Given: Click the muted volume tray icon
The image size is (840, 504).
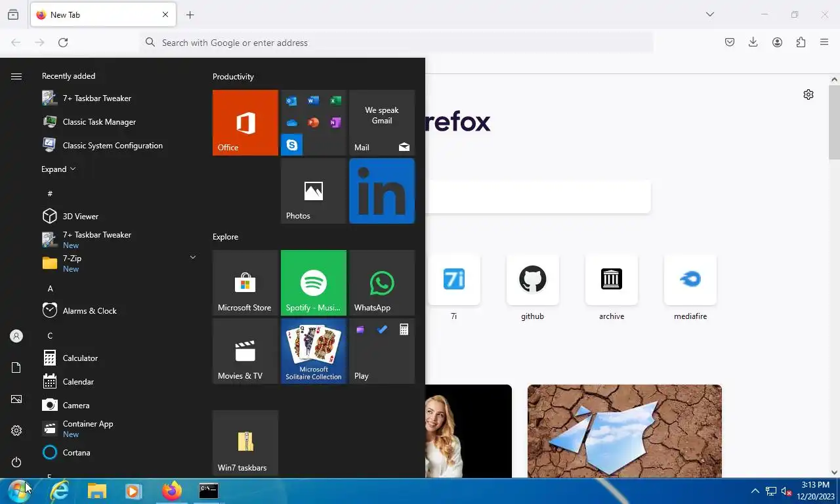Looking at the screenshot, I should tap(786, 492).
